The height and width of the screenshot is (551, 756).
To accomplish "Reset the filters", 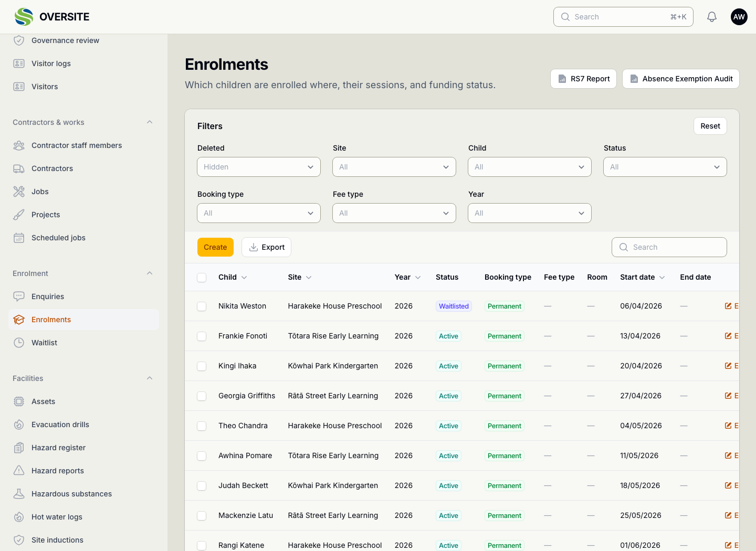I will 710,126.
